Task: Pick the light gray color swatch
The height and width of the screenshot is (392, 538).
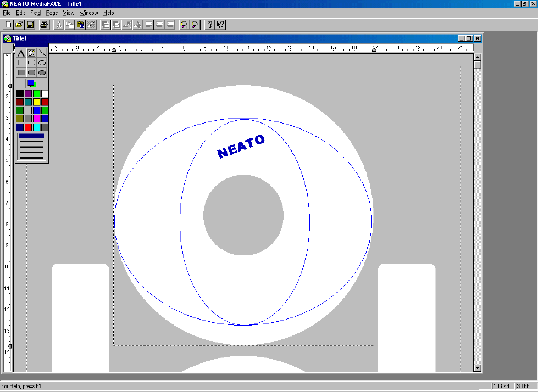Action: [28, 110]
